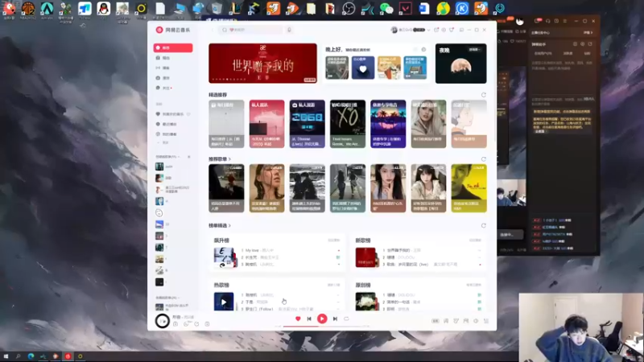Open the daily recommendation calendar card
This screenshot has width=644, height=362.
click(226, 124)
